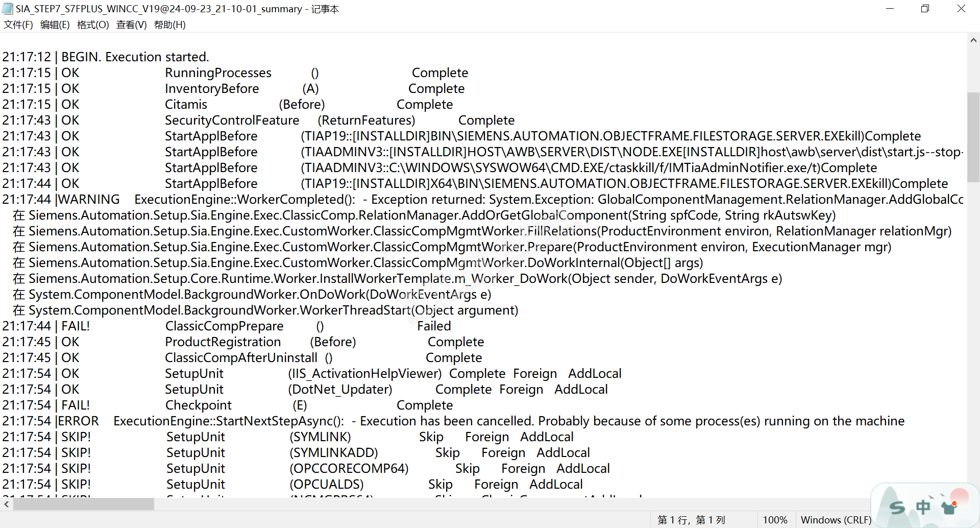980x528 pixels.
Task: Click the "(SYMLINKADD)" text
Action: (334, 452)
